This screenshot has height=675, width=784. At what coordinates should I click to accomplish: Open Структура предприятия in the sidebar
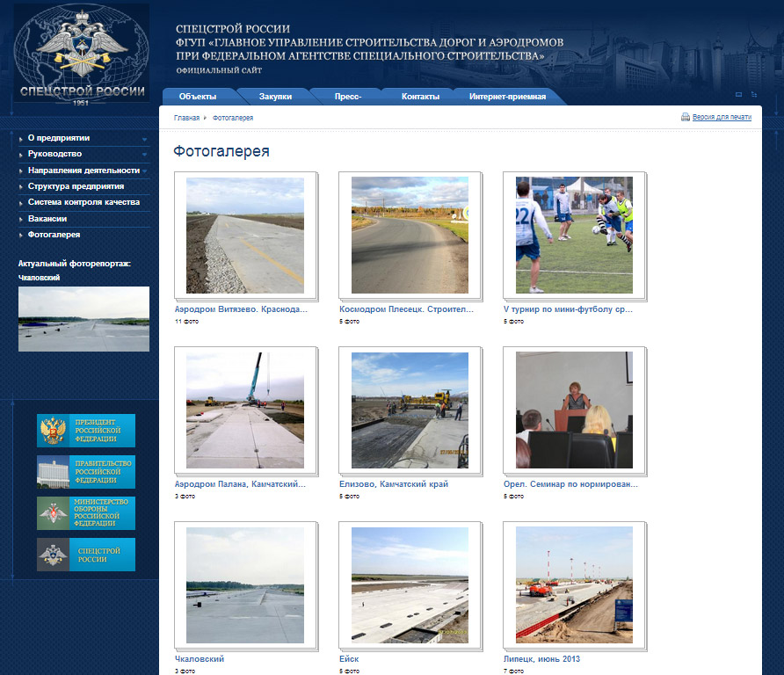click(x=76, y=186)
